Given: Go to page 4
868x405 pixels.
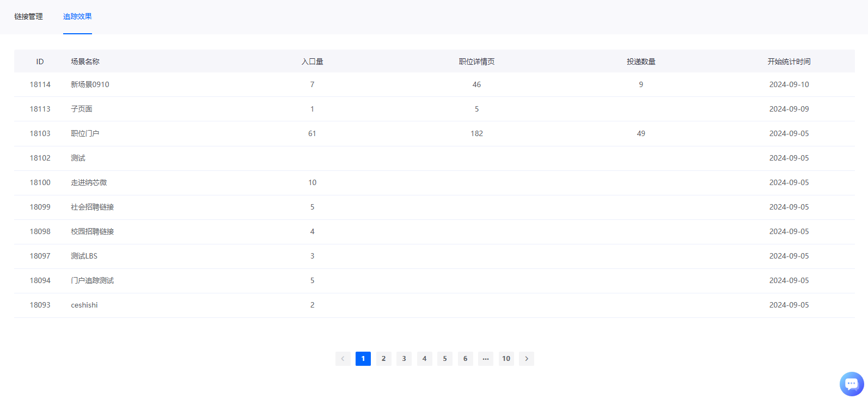Looking at the screenshot, I should 425,359.
